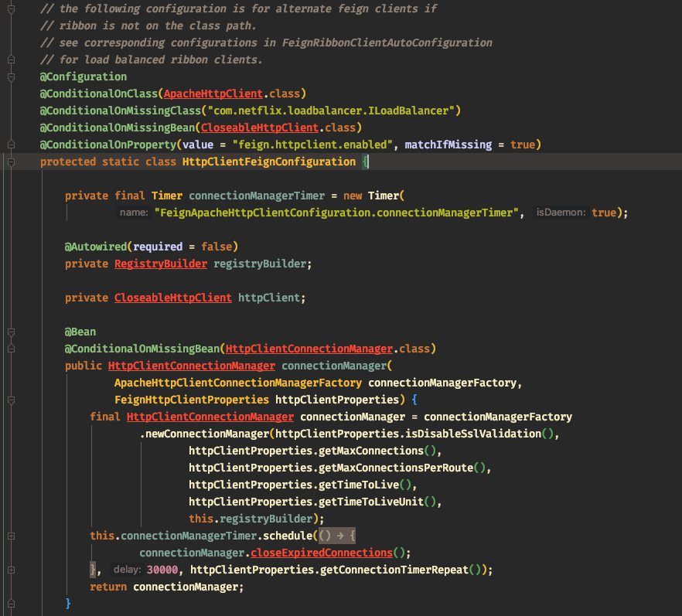Image resolution: width=682 pixels, height=616 pixels.
Task: Click the folded '() -> {' lambda placeholder
Action: coord(337,536)
